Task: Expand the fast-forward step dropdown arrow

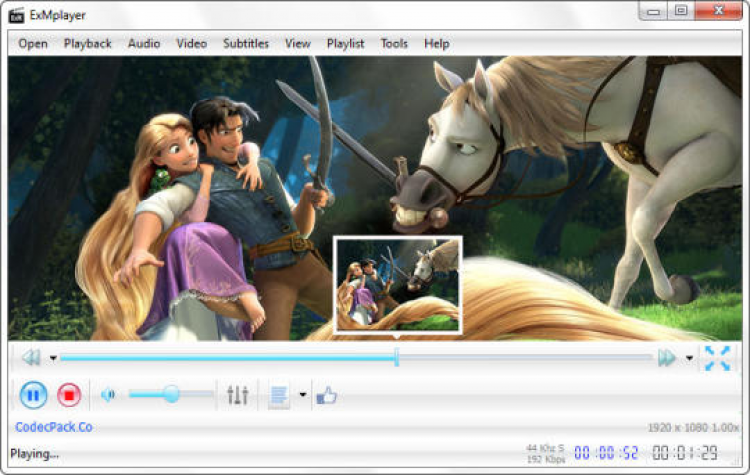Action: coord(689,358)
